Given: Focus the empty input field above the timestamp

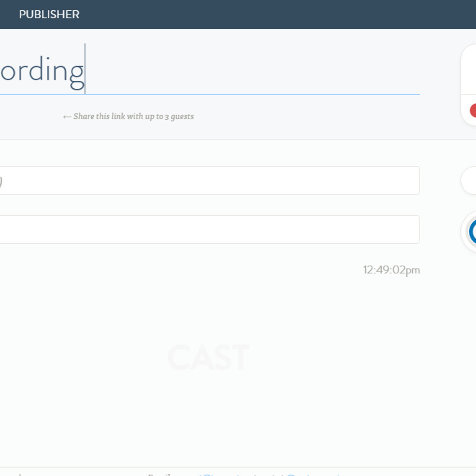Looking at the screenshot, I should click(210, 229).
